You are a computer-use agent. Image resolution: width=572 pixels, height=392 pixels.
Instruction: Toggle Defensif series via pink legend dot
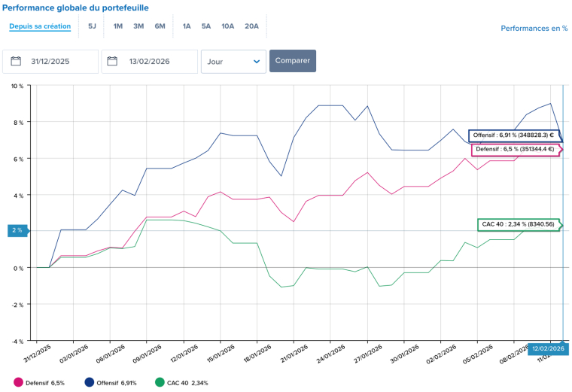click(19, 383)
